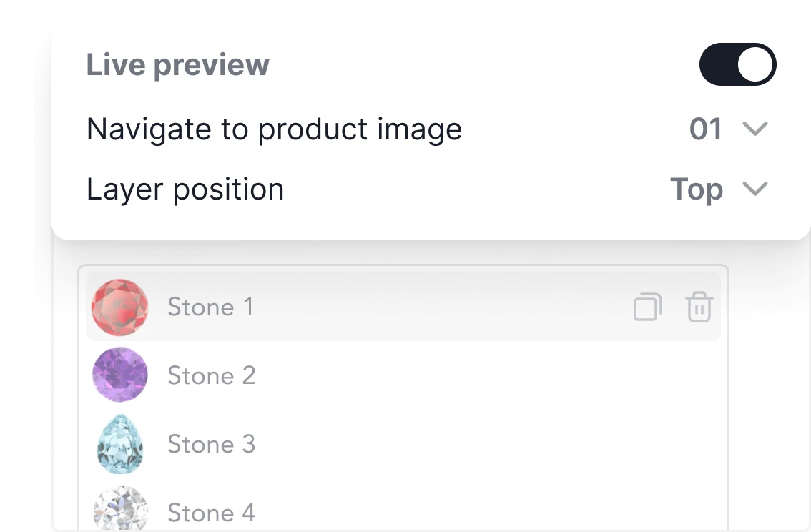Click the blue teardrop gem icon for Stone 3

119,443
